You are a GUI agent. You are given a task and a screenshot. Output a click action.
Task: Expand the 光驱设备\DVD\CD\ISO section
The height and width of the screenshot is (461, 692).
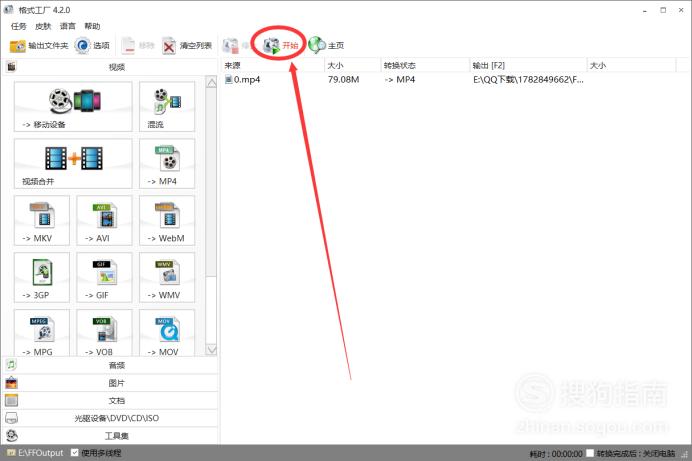point(110,418)
